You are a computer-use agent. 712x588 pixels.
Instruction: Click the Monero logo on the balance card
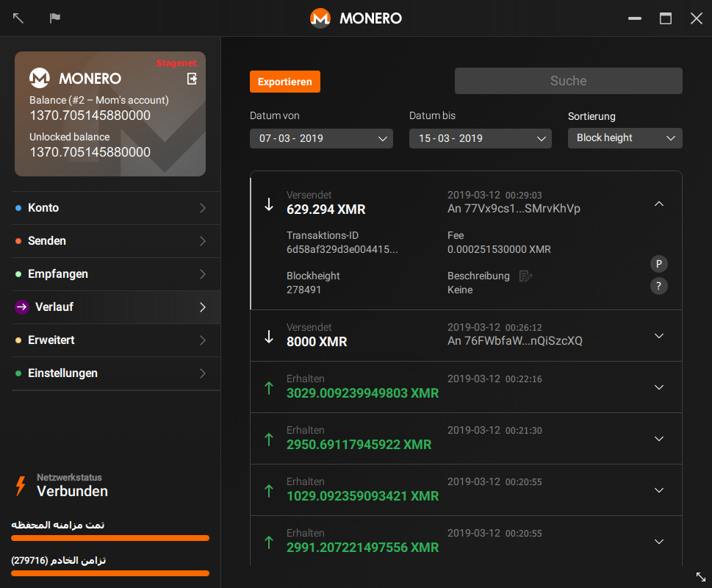pos(40,78)
